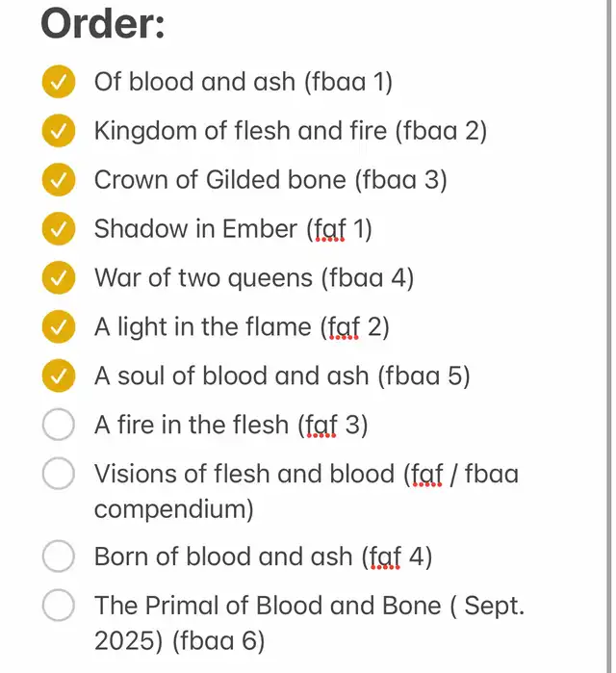Click the Order: heading text
The height and width of the screenshot is (673, 616).
tap(103, 24)
